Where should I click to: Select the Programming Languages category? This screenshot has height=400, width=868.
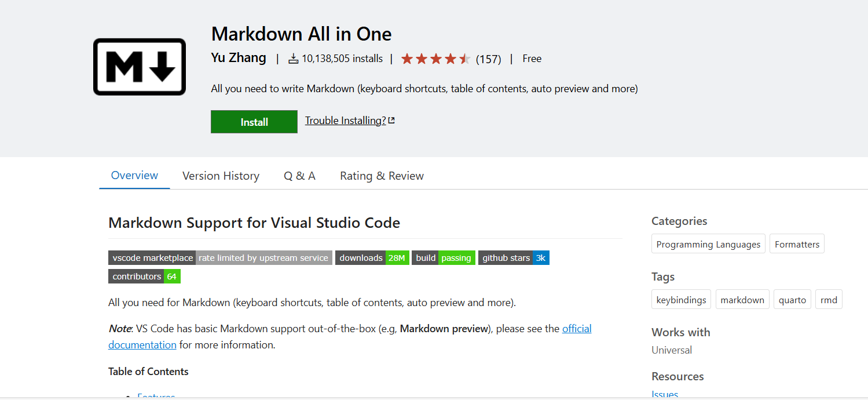click(708, 244)
